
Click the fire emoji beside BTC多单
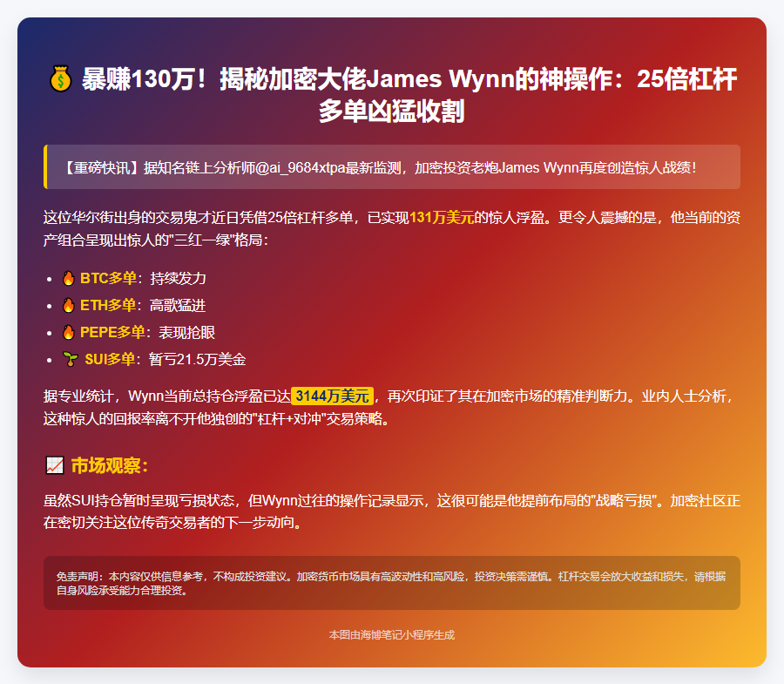coord(69,278)
